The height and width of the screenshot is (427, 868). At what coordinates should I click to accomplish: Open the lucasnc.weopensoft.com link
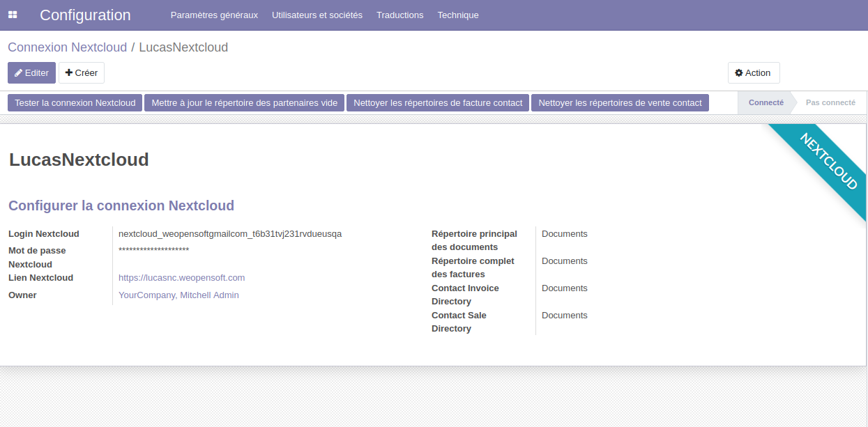coord(182,277)
